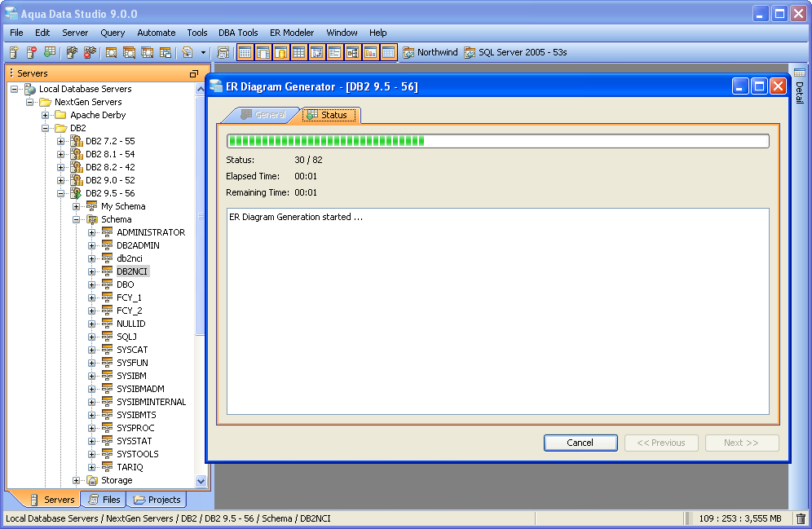Select the DB2NCI schema in tree

[132, 271]
